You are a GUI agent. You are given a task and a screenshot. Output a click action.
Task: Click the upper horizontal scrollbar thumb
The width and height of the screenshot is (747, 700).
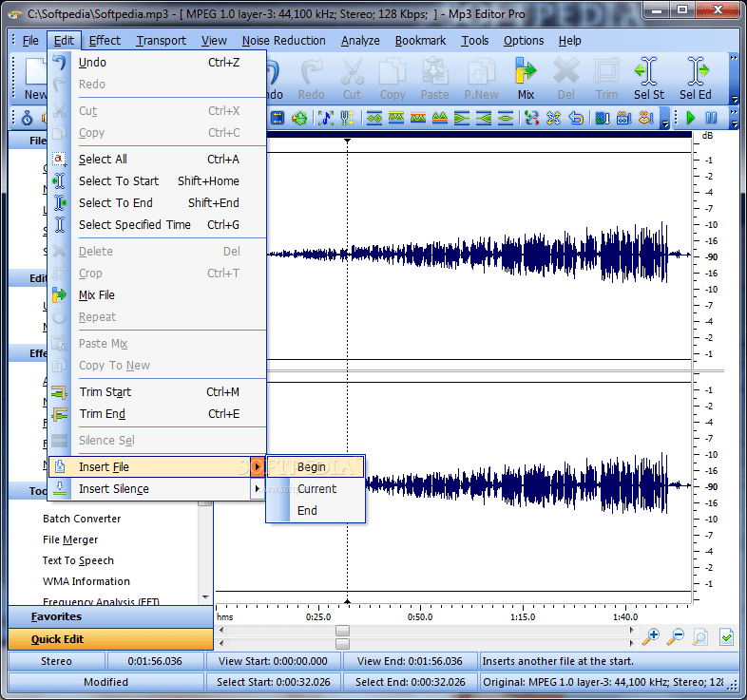coord(342,631)
